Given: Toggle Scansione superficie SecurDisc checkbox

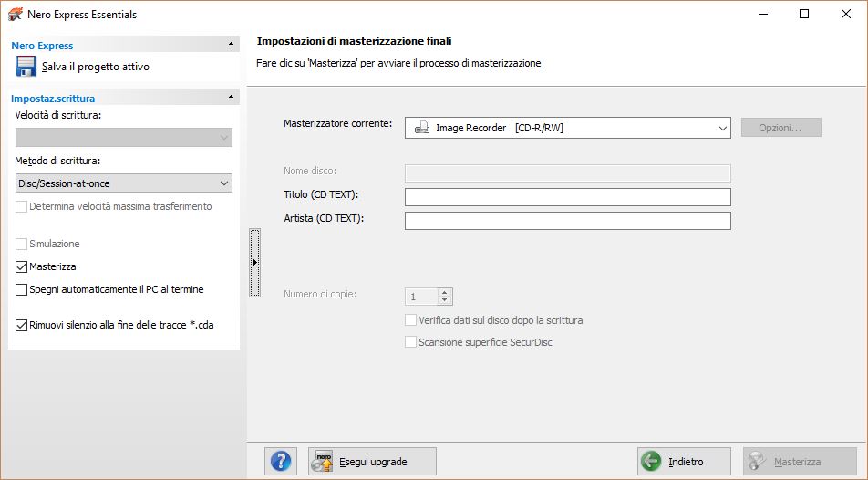Looking at the screenshot, I should (410, 342).
